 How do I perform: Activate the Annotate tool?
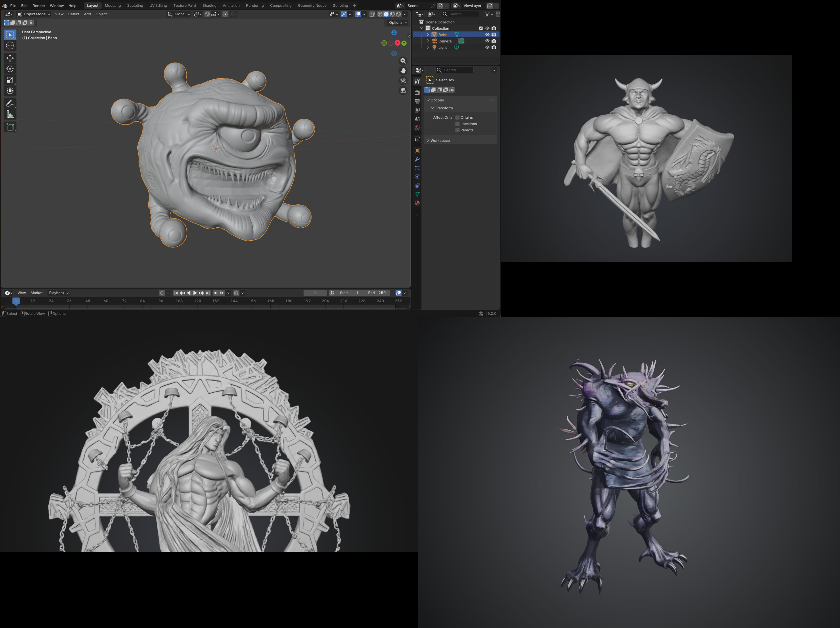10,104
